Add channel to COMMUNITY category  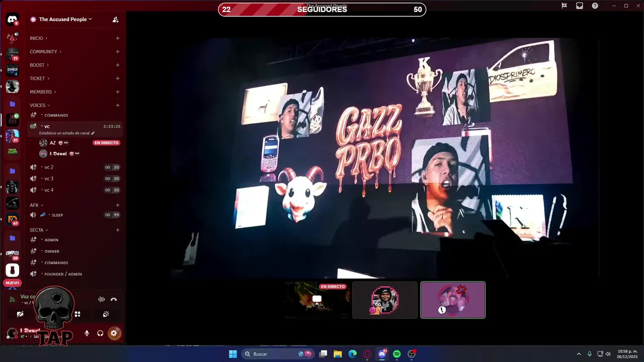pos(118,52)
